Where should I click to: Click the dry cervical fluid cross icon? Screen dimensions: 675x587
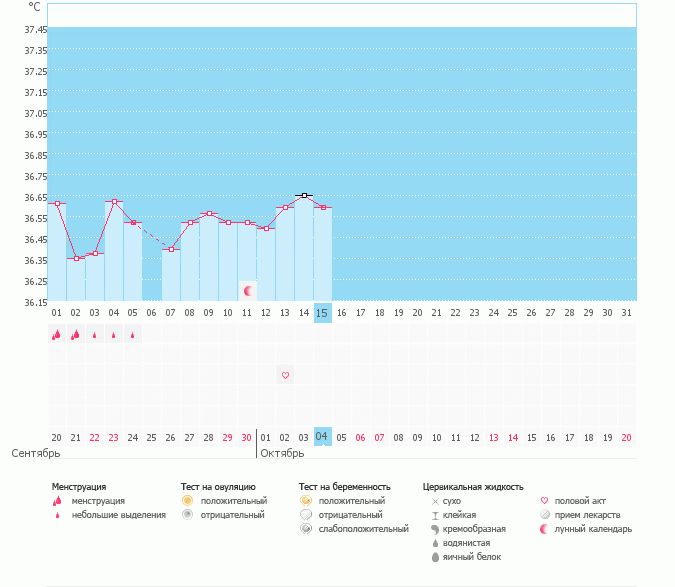[435, 500]
